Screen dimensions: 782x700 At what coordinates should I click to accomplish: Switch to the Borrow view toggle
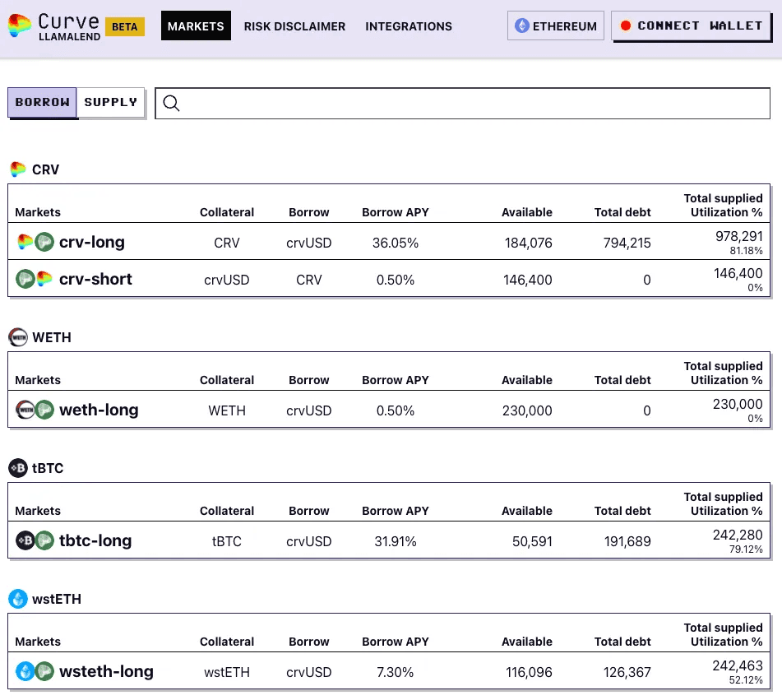43,103
